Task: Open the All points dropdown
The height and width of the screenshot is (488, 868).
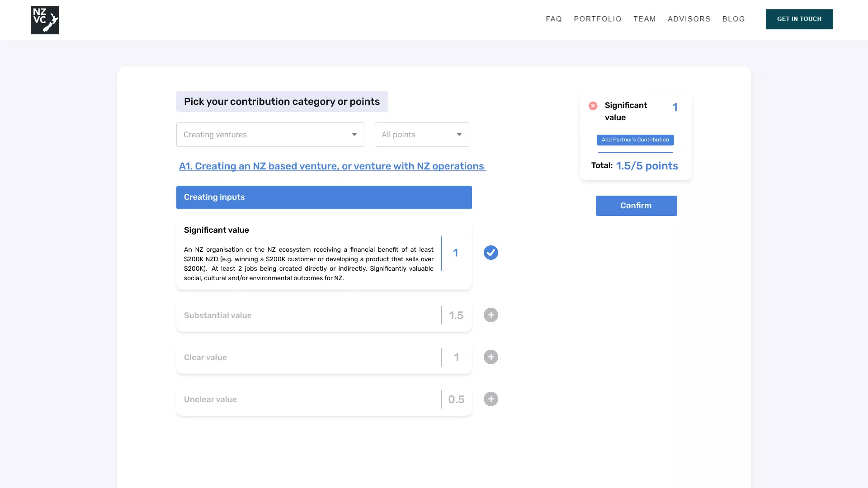Action: [x=421, y=135]
